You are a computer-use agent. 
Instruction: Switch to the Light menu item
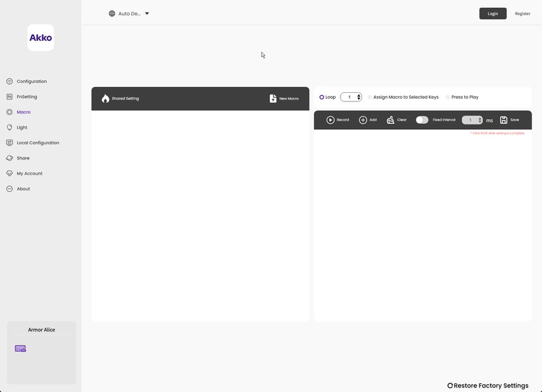[22, 128]
